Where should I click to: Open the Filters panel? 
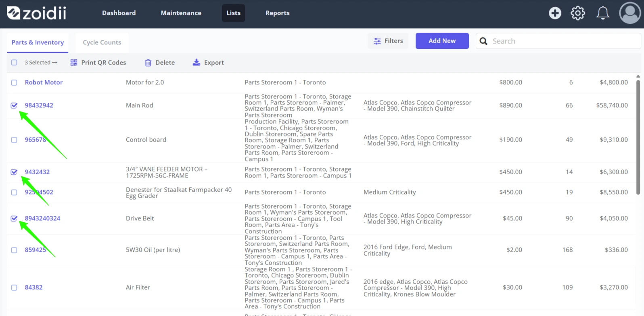(388, 41)
